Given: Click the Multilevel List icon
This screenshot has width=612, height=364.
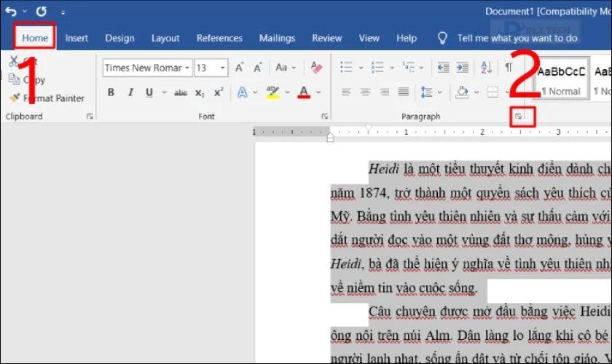Looking at the screenshot, I should pyautogui.click(x=409, y=67).
